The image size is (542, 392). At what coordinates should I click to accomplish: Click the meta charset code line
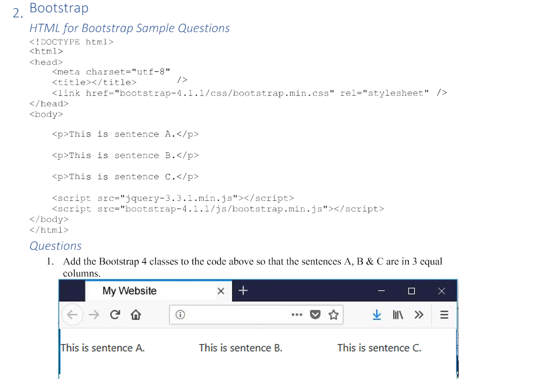[x=111, y=72]
